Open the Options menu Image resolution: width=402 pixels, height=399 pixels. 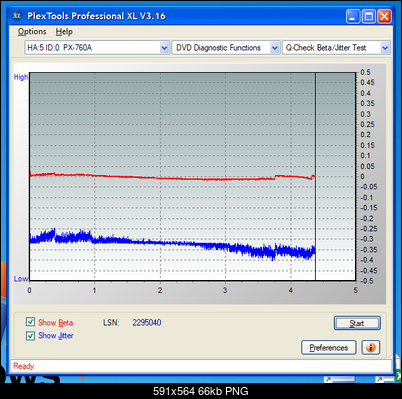(x=32, y=32)
